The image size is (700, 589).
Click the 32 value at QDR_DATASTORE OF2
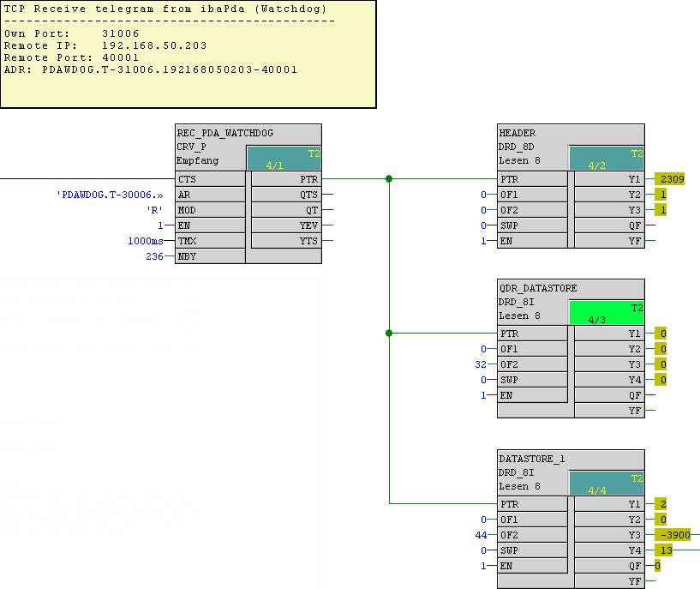[x=481, y=364]
